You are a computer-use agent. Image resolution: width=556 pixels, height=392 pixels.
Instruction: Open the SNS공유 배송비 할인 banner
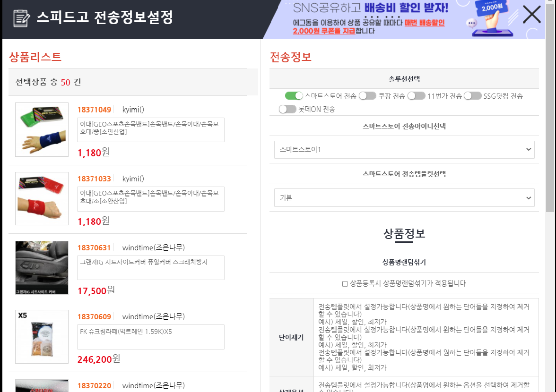[404, 19]
